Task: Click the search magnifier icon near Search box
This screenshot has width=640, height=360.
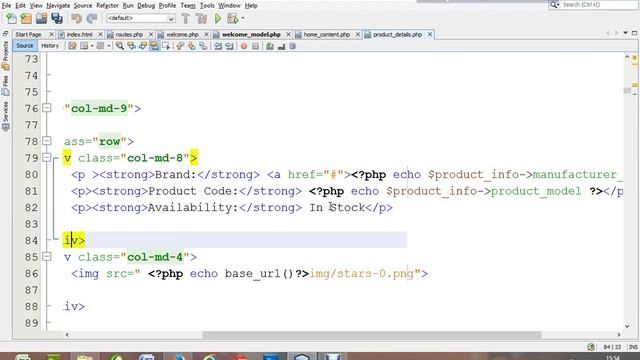Action: point(554,4)
